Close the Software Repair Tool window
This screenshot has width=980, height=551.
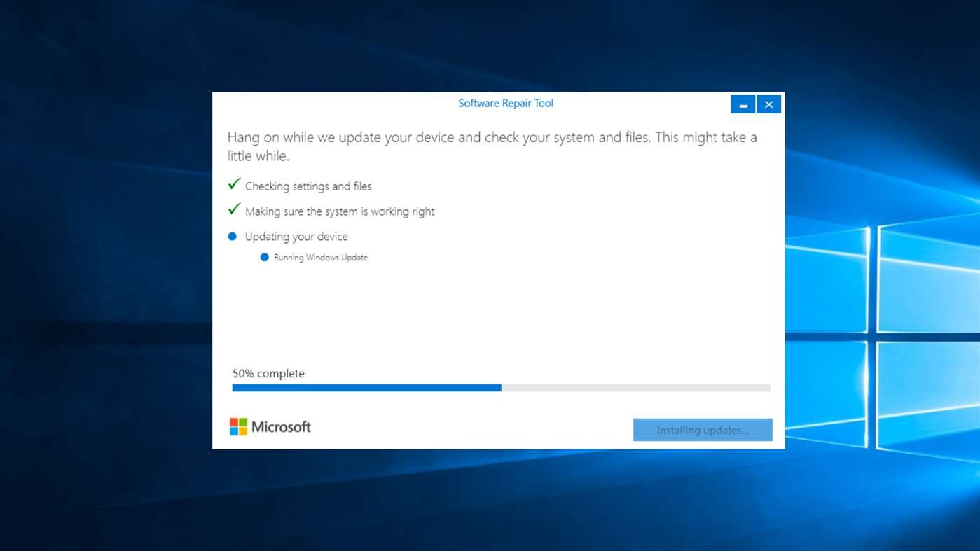click(768, 104)
